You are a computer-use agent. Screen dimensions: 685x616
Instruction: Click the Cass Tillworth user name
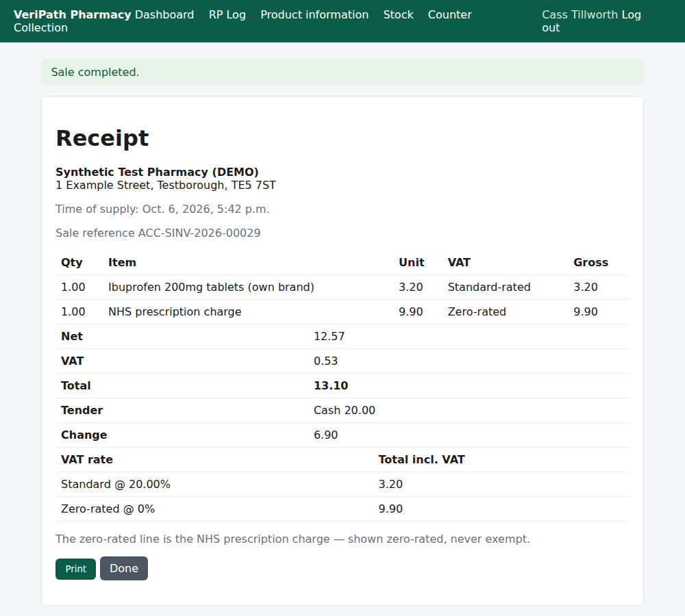point(580,14)
